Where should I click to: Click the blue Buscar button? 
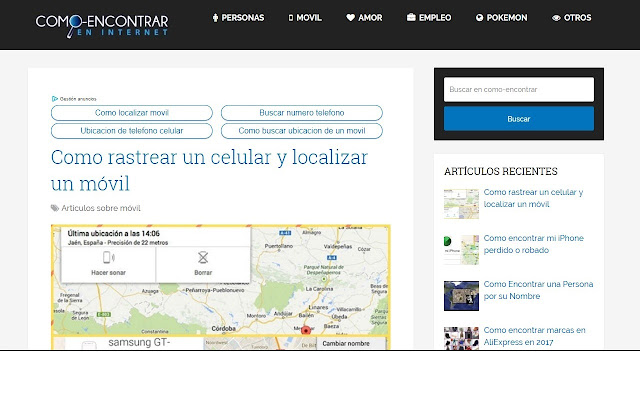tap(519, 119)
